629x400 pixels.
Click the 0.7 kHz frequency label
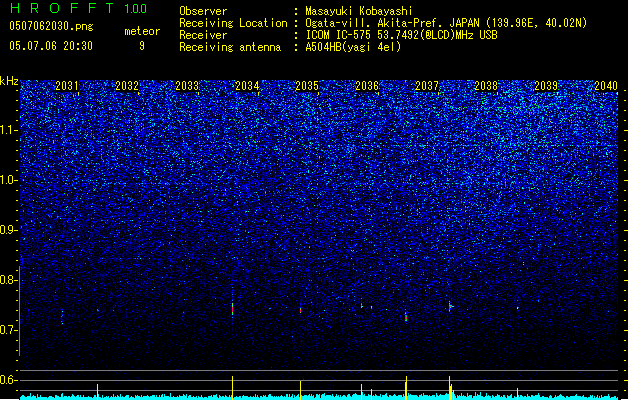click(x=8, y=330)
